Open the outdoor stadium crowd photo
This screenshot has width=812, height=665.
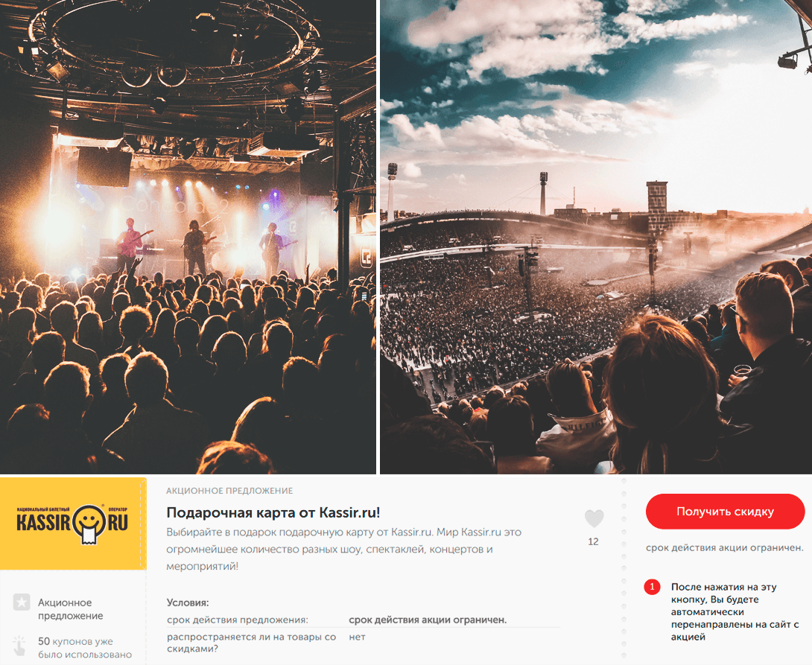(596, 237)
